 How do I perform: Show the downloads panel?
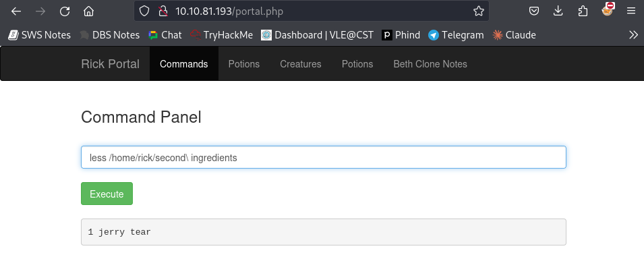pyautogui.click(x=558, y=11)
